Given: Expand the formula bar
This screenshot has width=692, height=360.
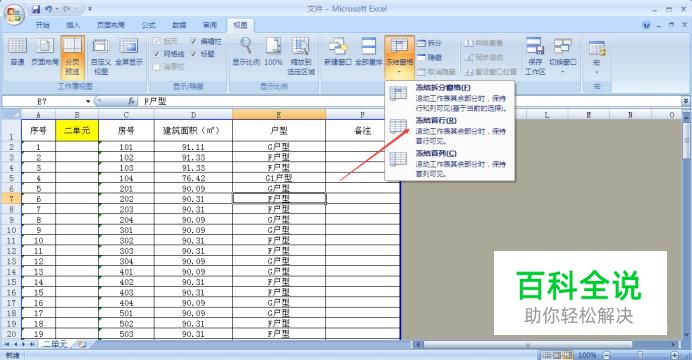Looking at the screenshot, I should coord(685,101).
